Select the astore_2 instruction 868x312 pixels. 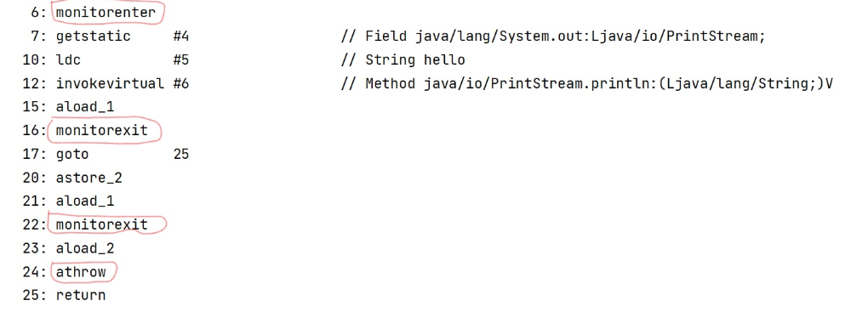(89, 178)
